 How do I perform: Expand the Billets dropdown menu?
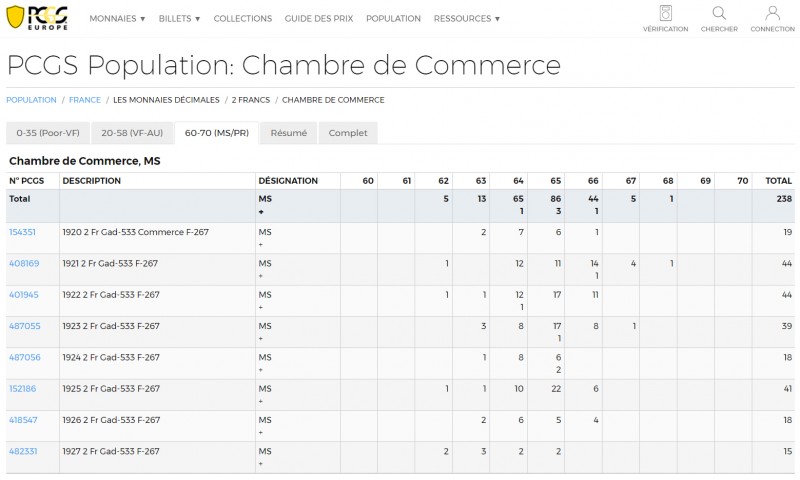click(179, 18)
